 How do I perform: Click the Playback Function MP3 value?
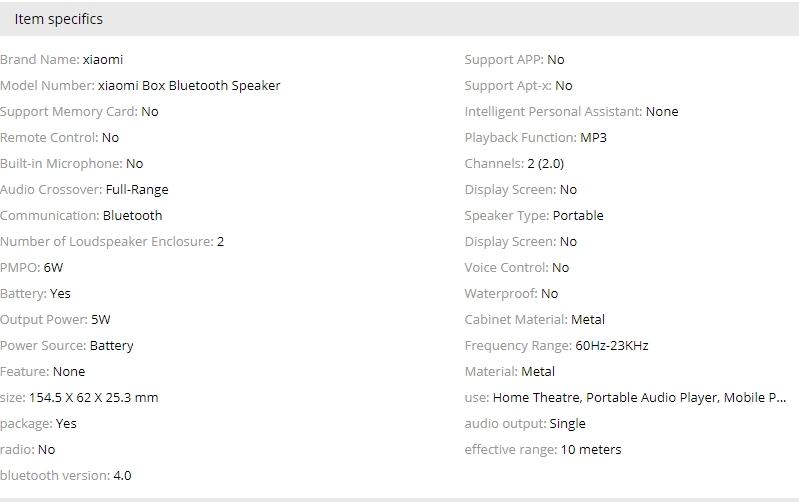pyautogui.click(x=593, y=138)
